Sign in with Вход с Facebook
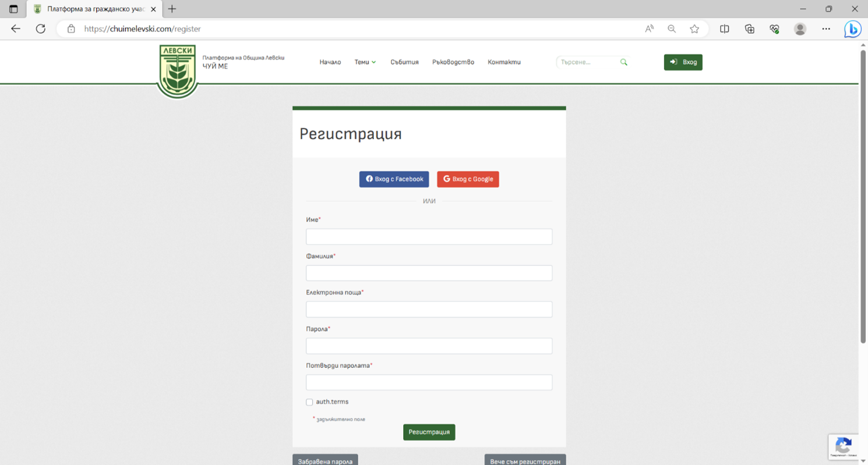This screenshot has height=465, width=868. [x=394, y=179]
